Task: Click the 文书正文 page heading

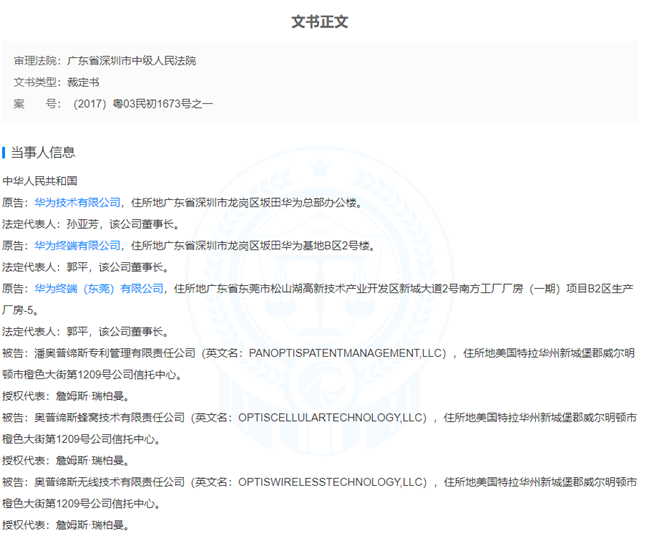Action: click(320, 22)
